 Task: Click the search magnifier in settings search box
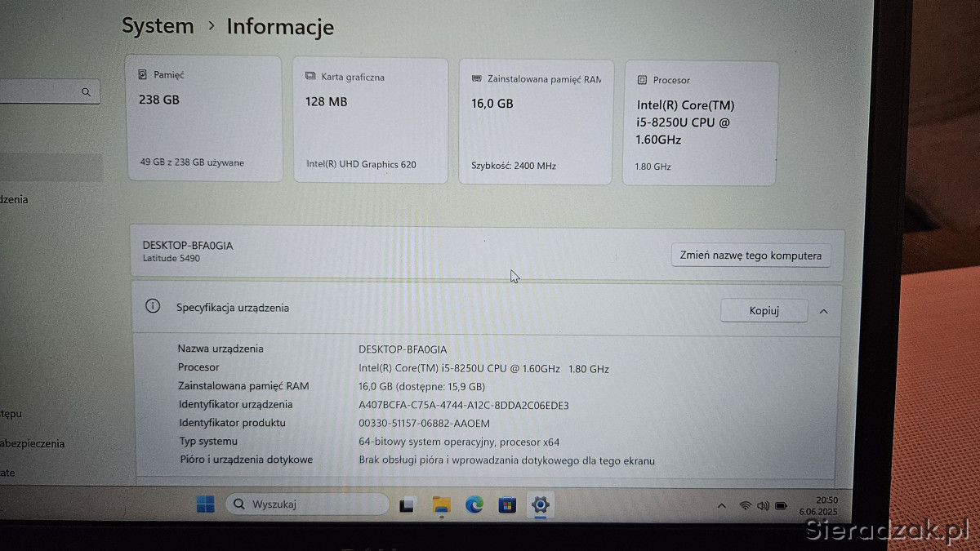86,92
